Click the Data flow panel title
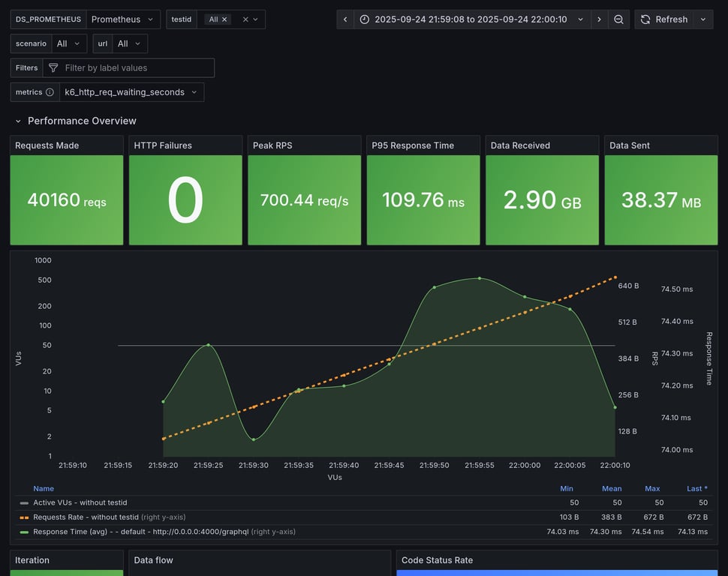This screenshot has height=576, width=728. point(153,560)
